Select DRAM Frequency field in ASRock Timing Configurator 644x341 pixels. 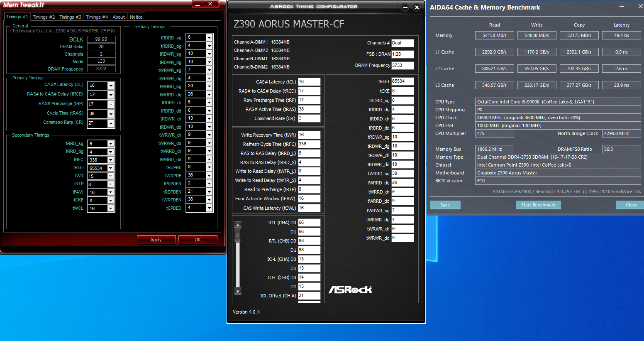[402, 65]
